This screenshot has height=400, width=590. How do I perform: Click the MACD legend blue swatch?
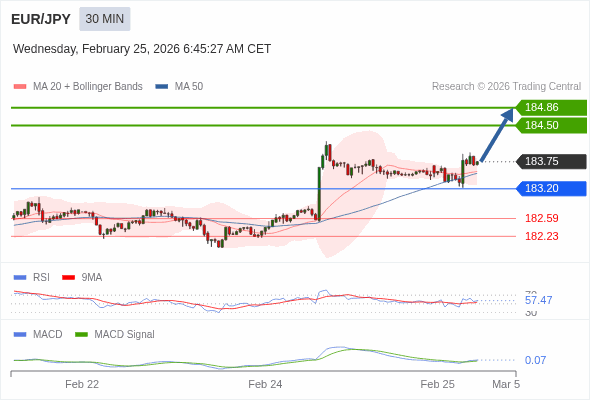point(20,335)
